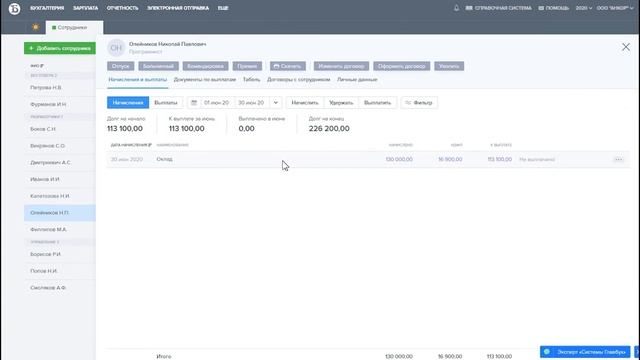640x360 pixels.
Task: Open the Зарплата menu
Action: 85,8
